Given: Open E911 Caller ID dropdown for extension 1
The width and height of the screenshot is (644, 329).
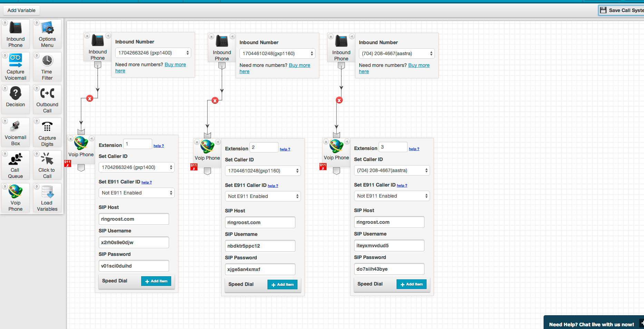Looking at the screenshot, I should (x=137, y=193).
